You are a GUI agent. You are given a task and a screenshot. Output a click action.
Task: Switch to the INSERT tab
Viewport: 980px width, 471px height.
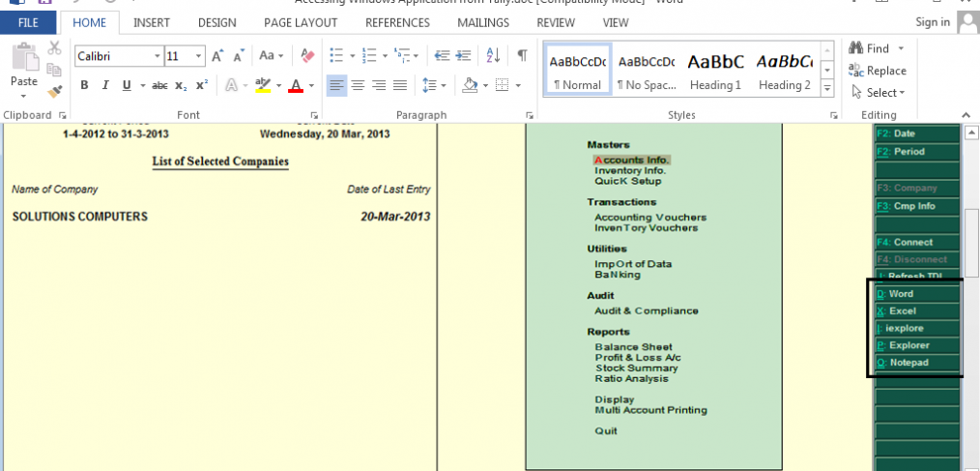coord(151,22)
